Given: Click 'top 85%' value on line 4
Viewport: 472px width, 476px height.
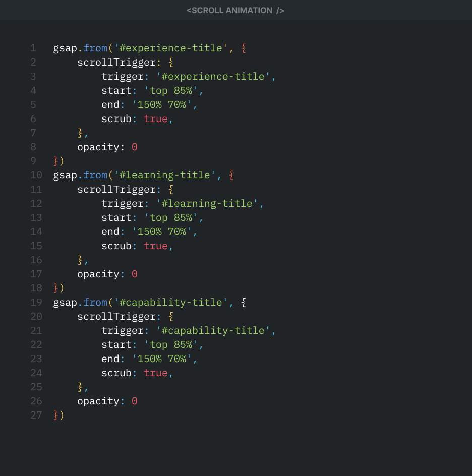Looking at the screenshot, I should pyautogui.click(x=170, y=91).
